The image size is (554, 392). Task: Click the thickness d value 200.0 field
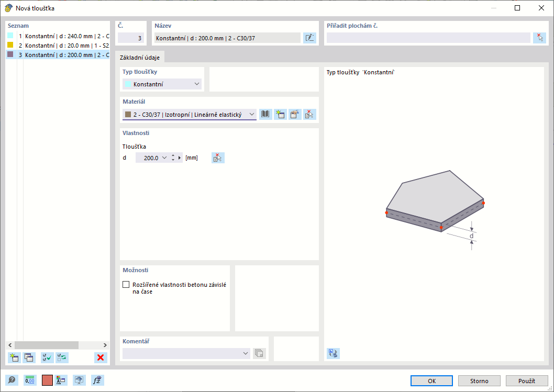tap(148, 158)
